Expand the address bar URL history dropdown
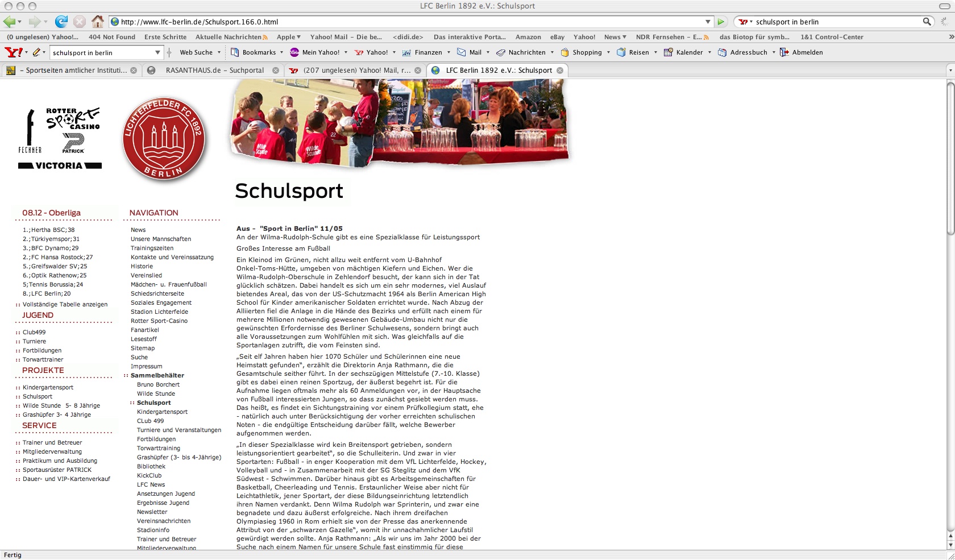The image size is (955, 560). (x=708, y=22)
